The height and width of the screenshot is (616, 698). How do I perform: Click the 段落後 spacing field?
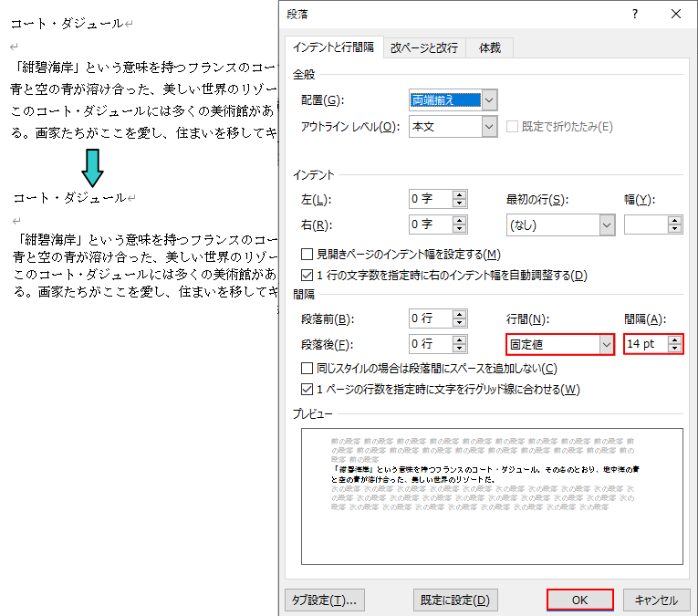coord(431,344)
